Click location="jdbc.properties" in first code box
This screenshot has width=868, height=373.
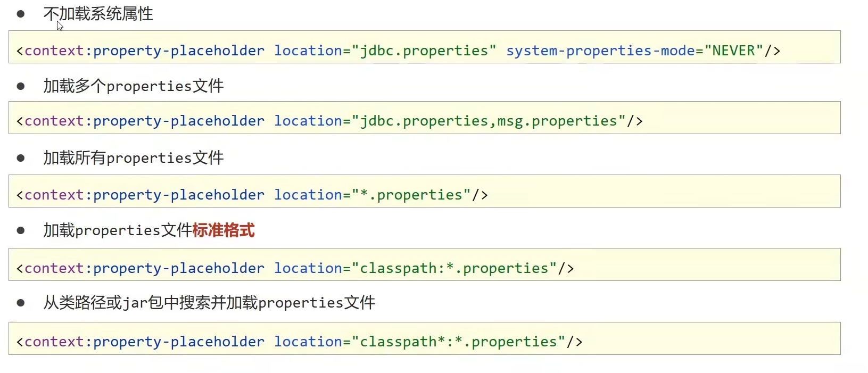click(385, 51)
